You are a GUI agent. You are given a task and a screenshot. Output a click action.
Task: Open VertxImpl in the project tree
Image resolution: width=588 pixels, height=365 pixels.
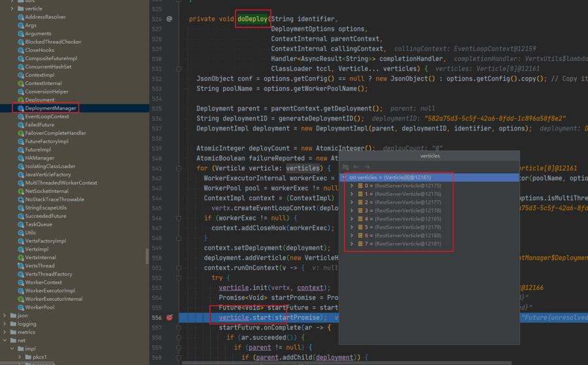pos(37,249)
